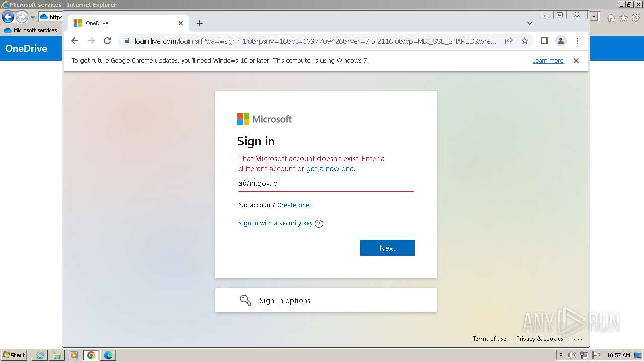Screen dimensions: 644x362
Task: Click Chrome's forward navigation arrow
Action: coord(91,41)
